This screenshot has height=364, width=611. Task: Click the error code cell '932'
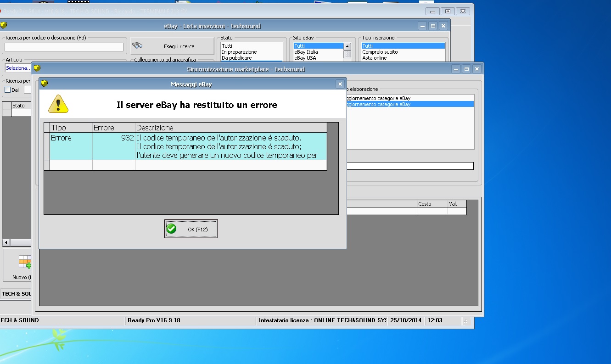pyautogui.click(x=113, y=146)
